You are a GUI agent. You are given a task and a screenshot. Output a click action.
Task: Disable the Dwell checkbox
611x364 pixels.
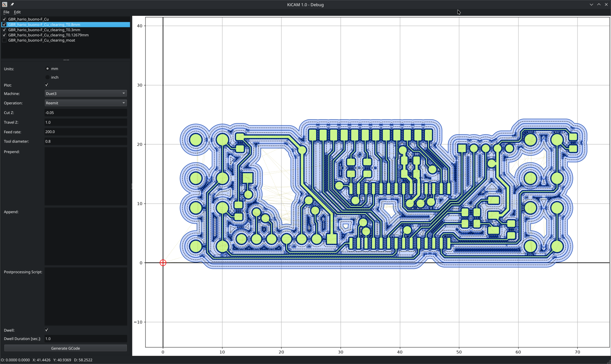(x=47, y=330)
